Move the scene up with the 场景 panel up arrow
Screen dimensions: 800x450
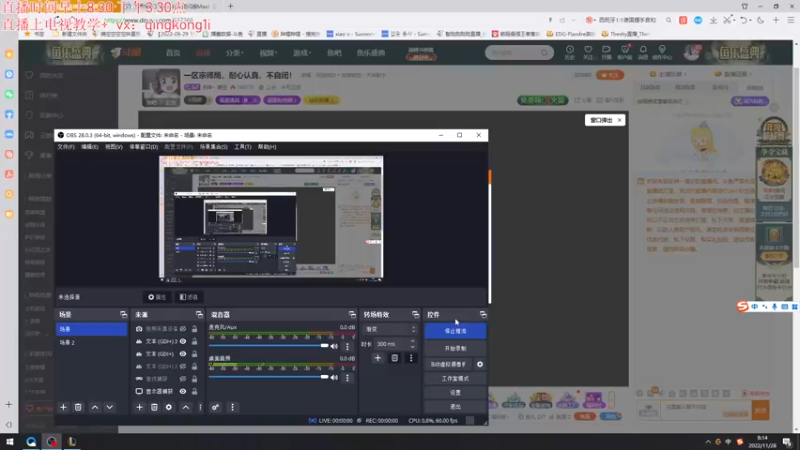[95, 407]
